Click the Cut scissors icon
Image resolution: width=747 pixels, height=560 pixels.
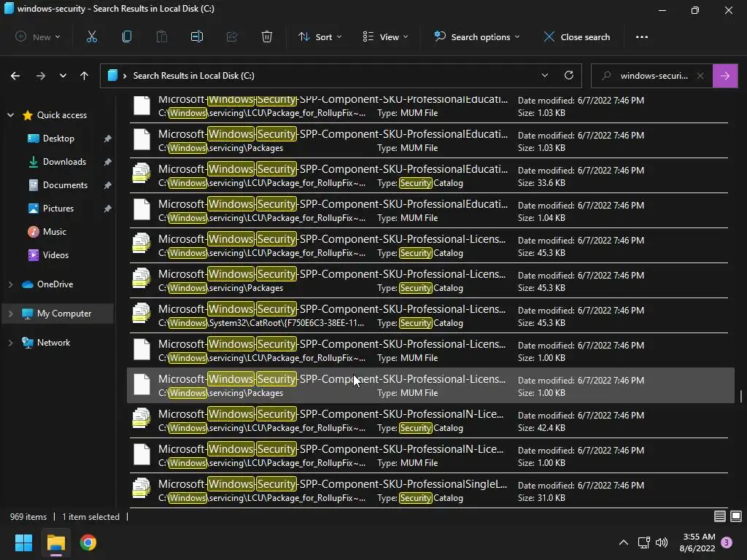[91, 36]
